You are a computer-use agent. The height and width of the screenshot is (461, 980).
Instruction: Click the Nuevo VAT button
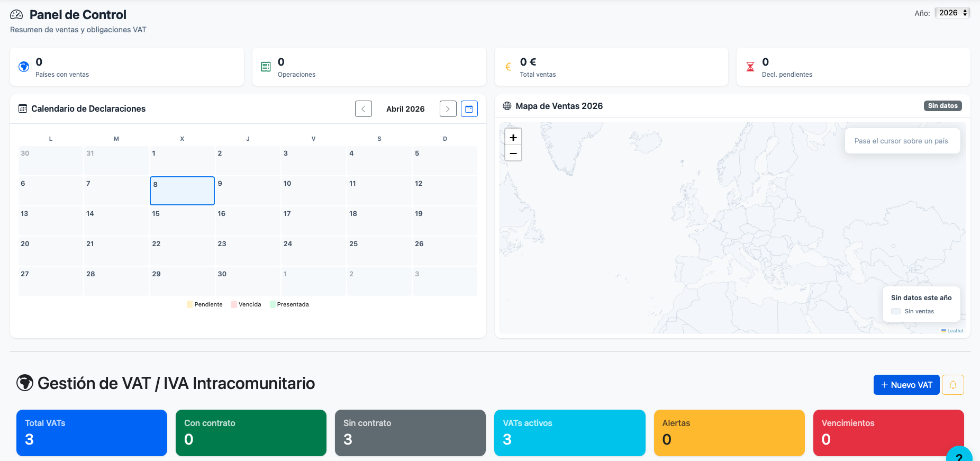coord(906,385)
